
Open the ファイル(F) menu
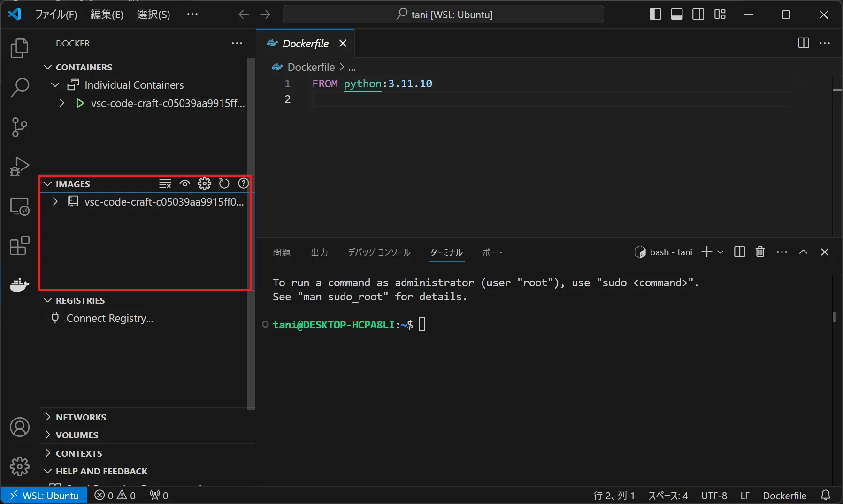point(56,15)
